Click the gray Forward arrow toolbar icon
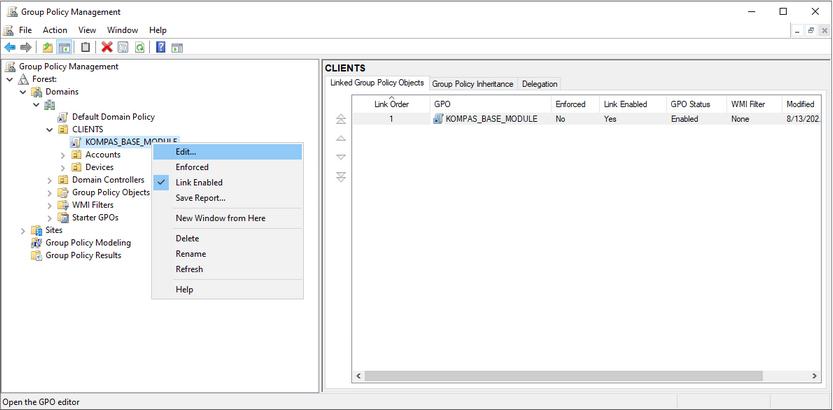This screenshot has width=833, height=410. point(26,48)
